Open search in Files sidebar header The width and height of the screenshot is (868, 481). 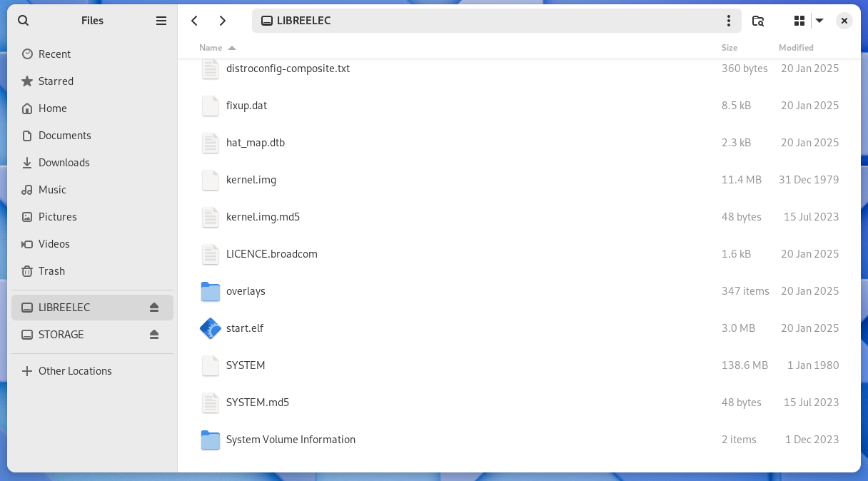coord(24,21)
